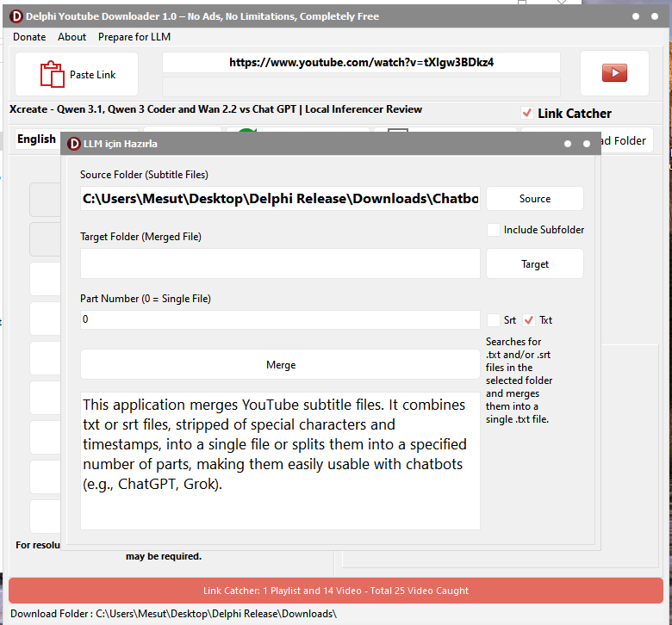
Task: Click the application description text box
Action: click(x=280, y=461)
